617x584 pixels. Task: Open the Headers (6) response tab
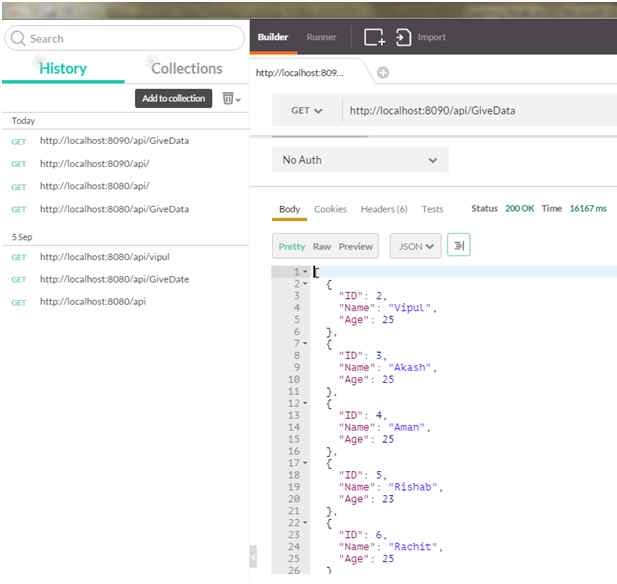click(384, 209)
